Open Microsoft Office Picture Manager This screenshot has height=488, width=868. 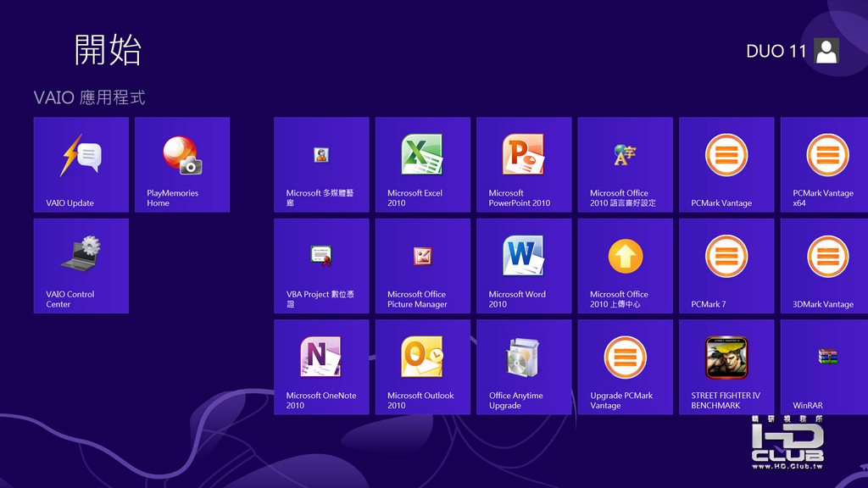(x=422, y=265)
